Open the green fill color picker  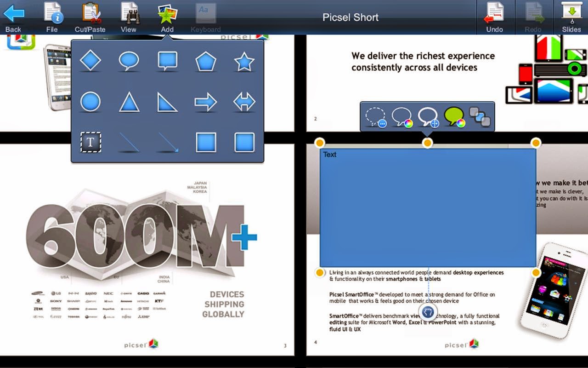pos(454,117)
